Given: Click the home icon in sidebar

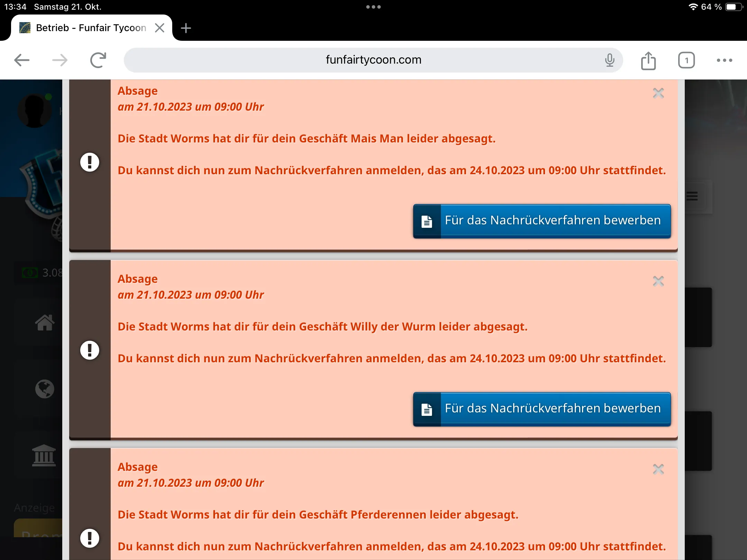Looking at the screenshot, I should coord(45,323).
